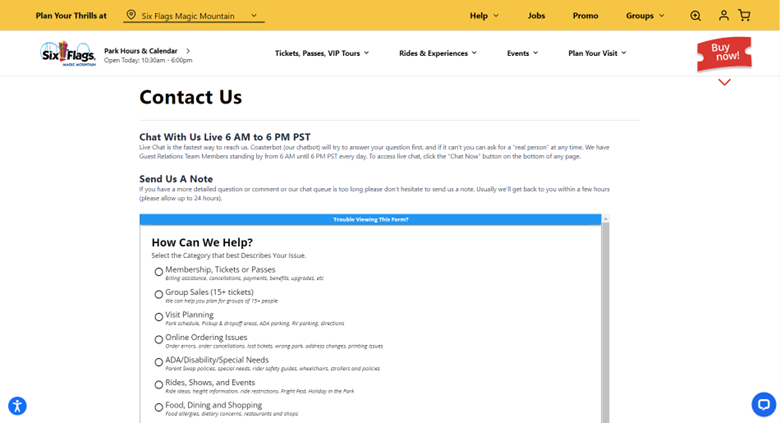The image size is (780, 423).
Task: Open the Six Flags Magic Mountain park selector
Action: click(194, 16)
